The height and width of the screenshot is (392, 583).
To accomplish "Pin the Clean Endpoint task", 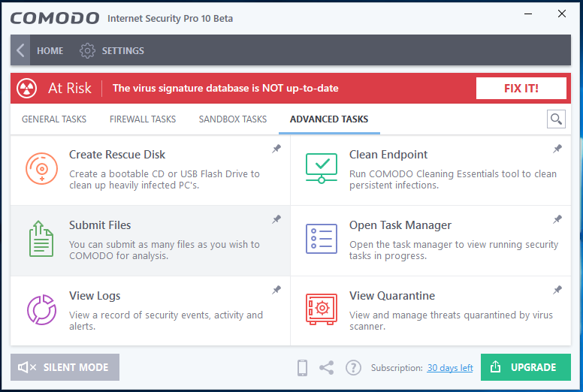I will [557, 149].
